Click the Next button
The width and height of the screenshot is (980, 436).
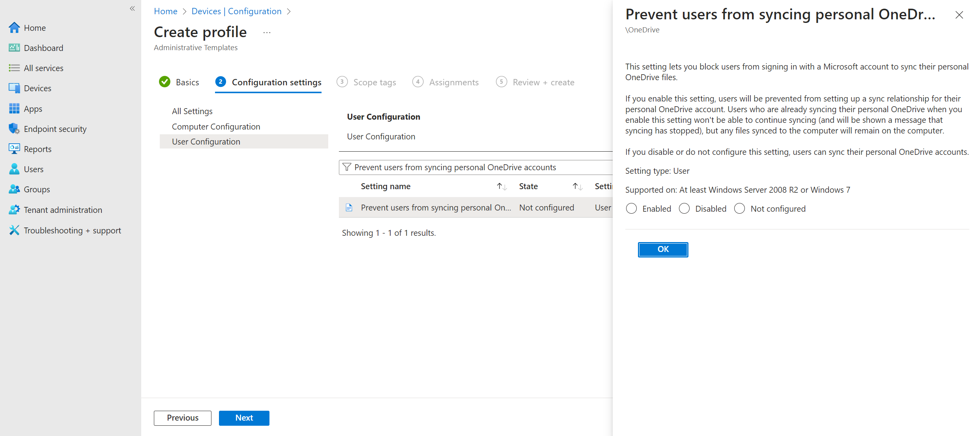244,418
